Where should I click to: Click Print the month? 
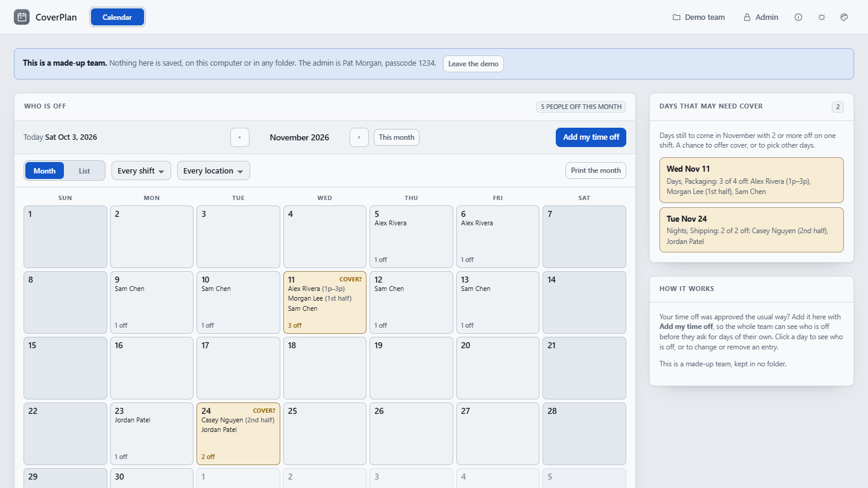pyautogui.click(x=596, y=170)
